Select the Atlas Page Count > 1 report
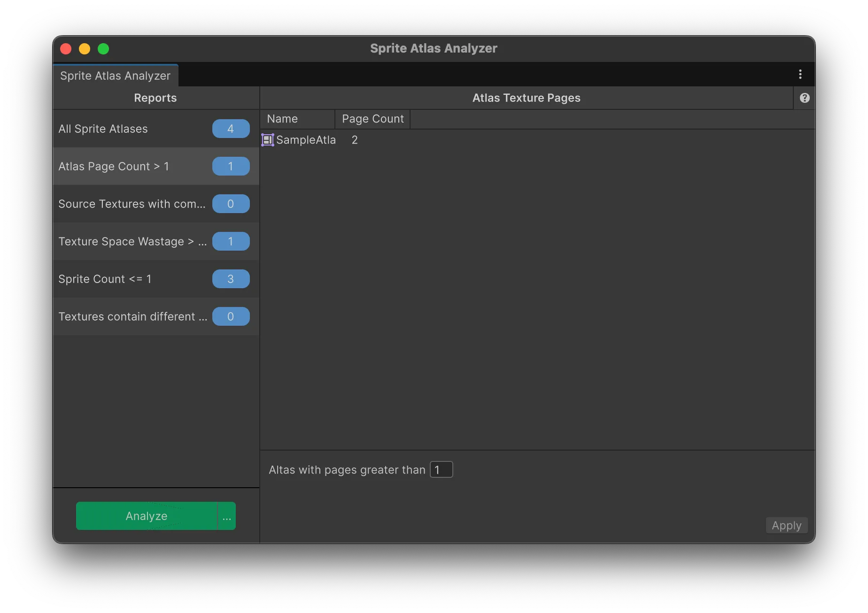868x613 pixels. [x=114, y=166]
